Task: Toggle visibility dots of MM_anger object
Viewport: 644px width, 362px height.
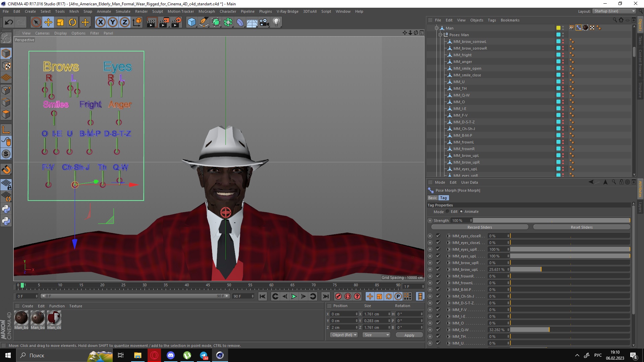Action: pos(563,62)
